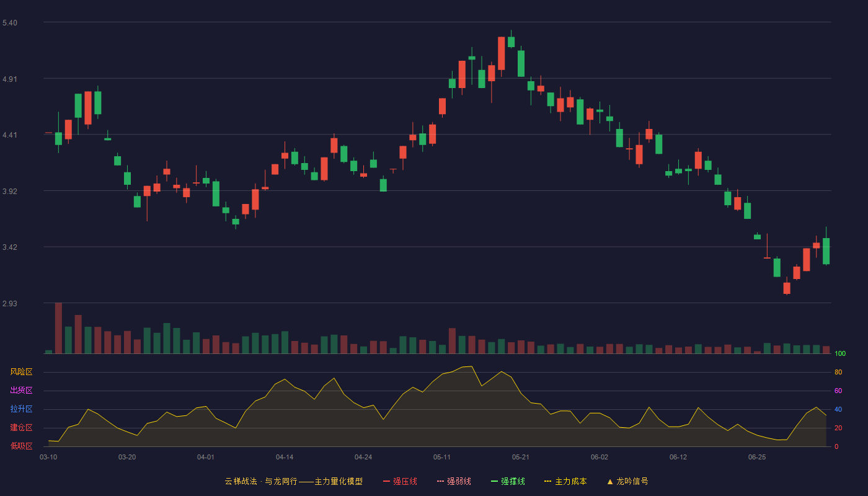Click the 出货区 zone label
This screenshot has width=868, height=496.
(22, 391)
